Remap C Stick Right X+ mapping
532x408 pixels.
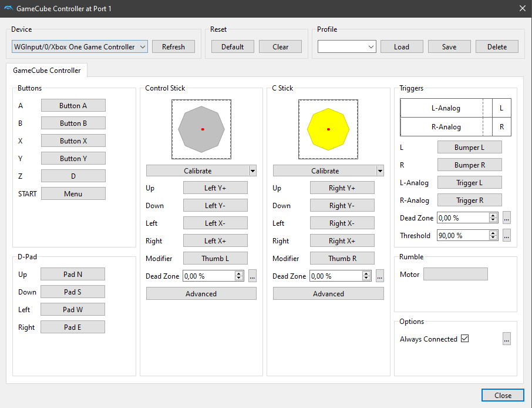tap(342, 241)
